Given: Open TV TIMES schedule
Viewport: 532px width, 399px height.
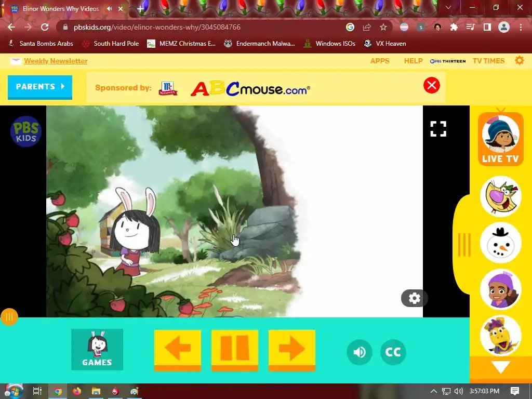Looking at the screenshot, I should [488, 61].
